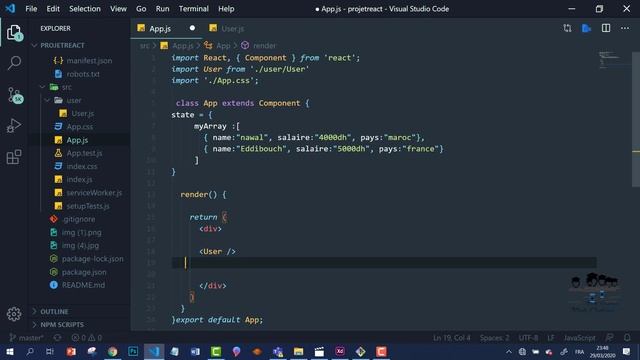Open the Source Control view
Screen dimensions: 640x360
tap(15, 95)
